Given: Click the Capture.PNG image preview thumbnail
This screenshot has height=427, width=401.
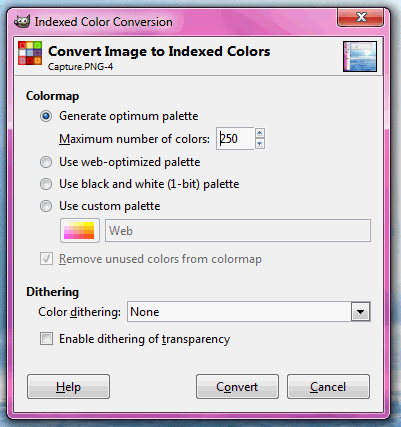Looking at the screenshot, I should [360, 56].
